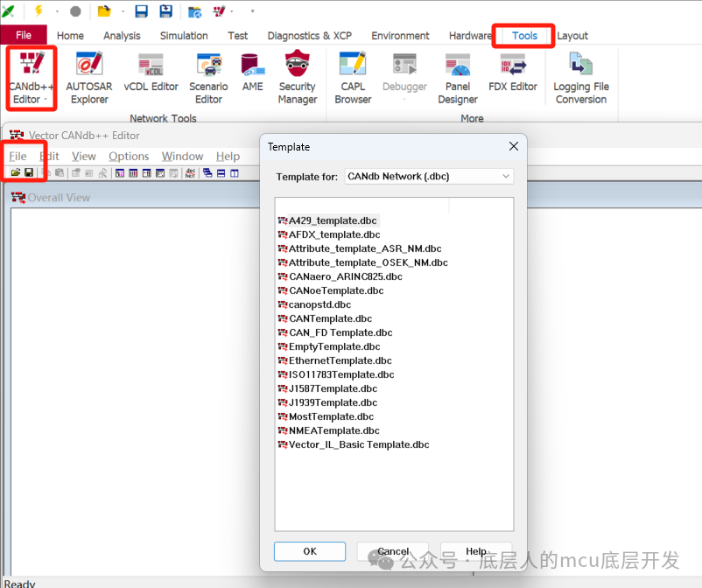This screenshot has height=588, width=702.
Task: Click the Help button in the Template dialog
Action: click(x=476, y=551)
